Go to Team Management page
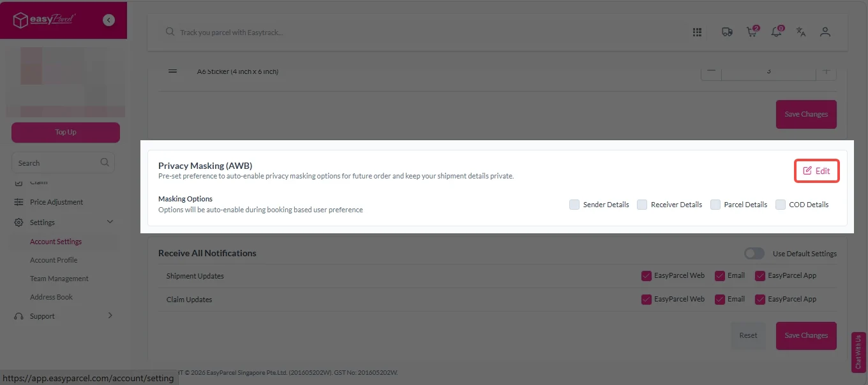Screen dimensions: 868x385 [x=59, y=279]
